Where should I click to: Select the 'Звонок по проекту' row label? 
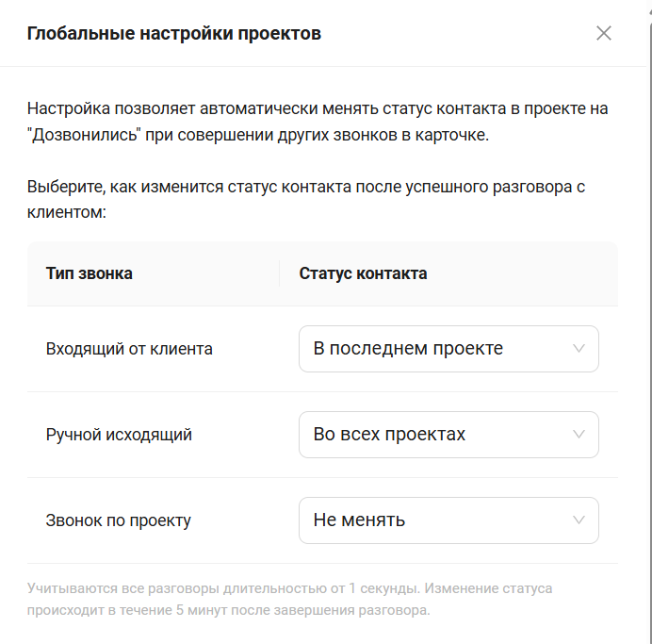(x=119, y=520)
